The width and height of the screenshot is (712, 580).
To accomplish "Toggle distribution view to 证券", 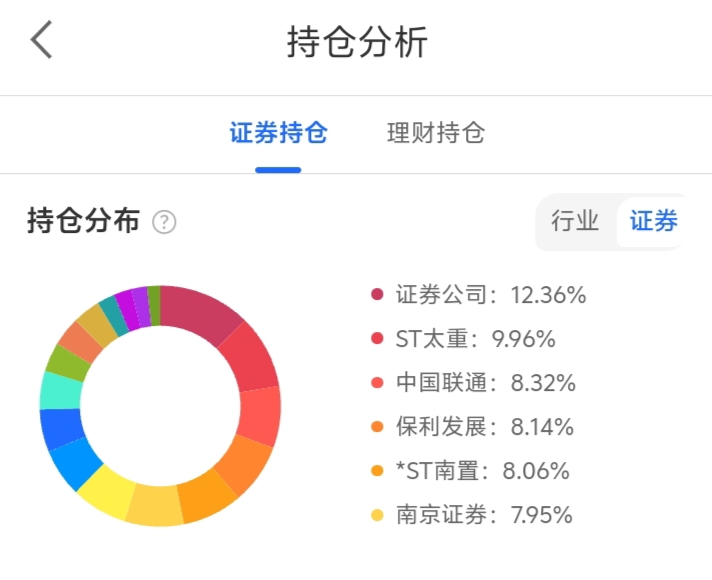I will click(653, 221).
